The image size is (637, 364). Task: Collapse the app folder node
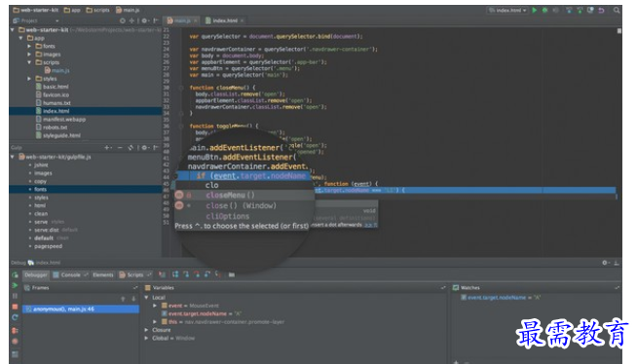20,38
